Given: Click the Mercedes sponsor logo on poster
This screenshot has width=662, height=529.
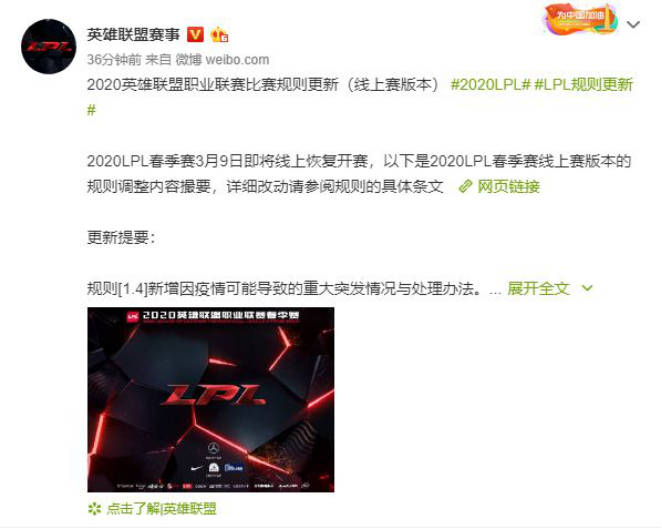Looking at the screenshot, I should pyautogui.click(x=214, y=448).
